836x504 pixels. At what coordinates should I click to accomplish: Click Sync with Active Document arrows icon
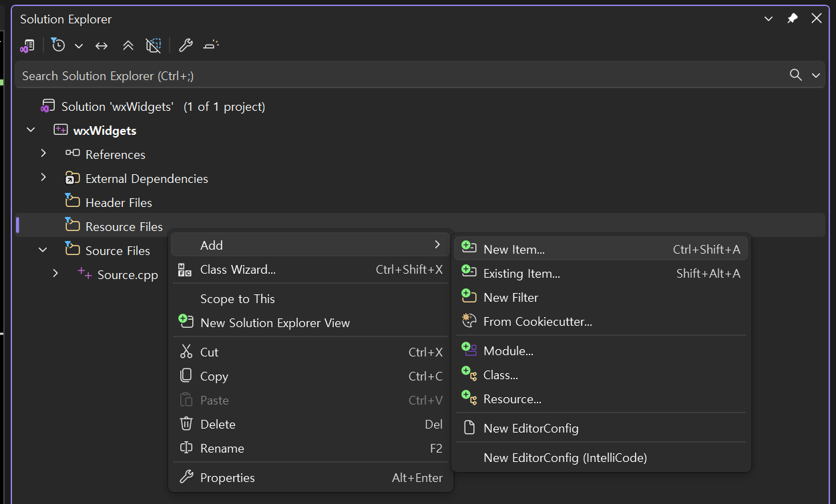[101, 45]
